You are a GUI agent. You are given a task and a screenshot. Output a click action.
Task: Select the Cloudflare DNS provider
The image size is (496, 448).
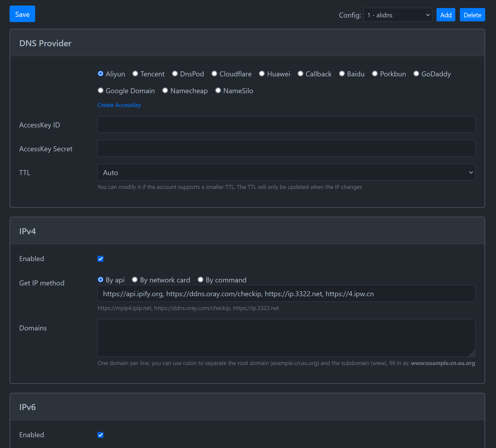[x=214, y=74]
